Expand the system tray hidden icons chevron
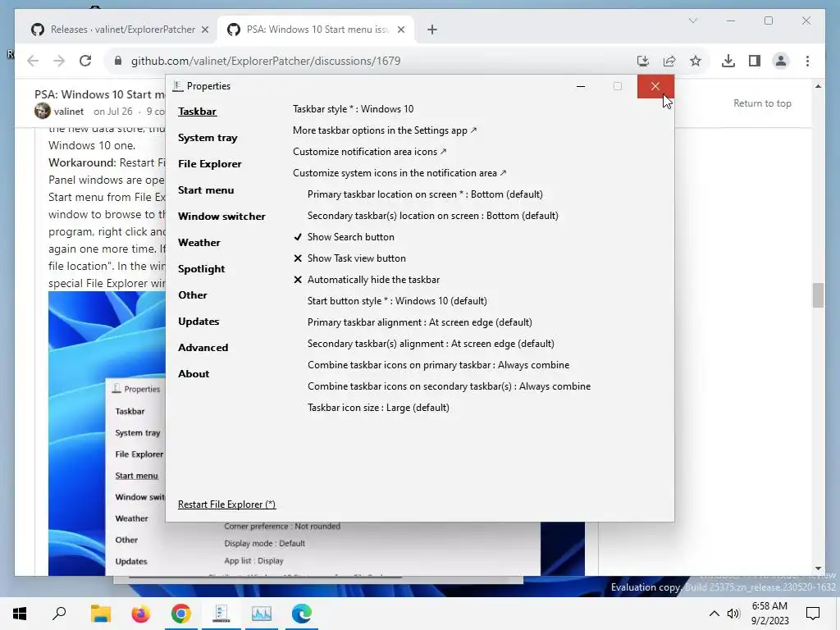Screen dimensions: 840x630 coord(714,614)
